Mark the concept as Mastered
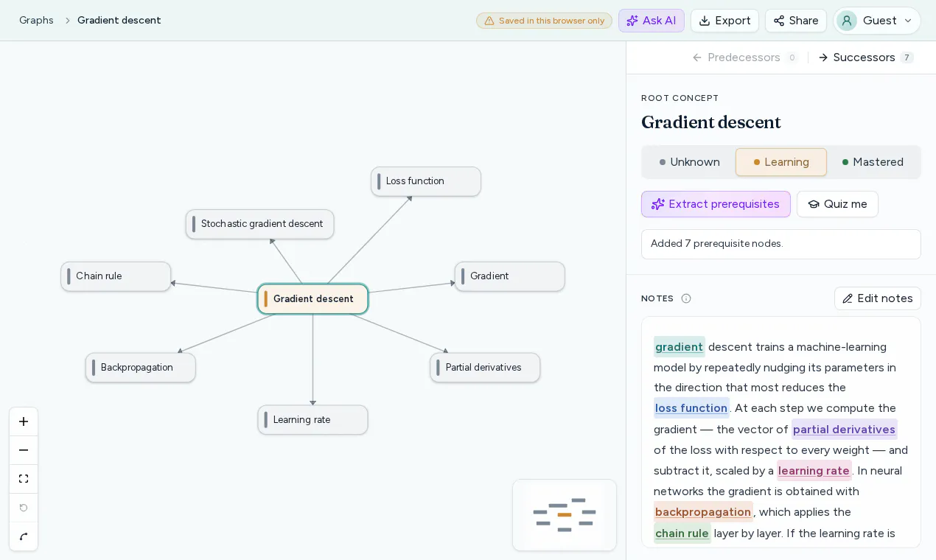Image resolution: width=936 pixels, height=560 pixels. point(873,162)
